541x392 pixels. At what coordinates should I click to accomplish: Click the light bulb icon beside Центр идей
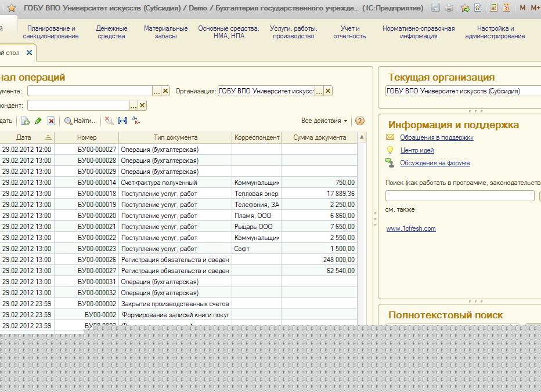tap(390, 150)
